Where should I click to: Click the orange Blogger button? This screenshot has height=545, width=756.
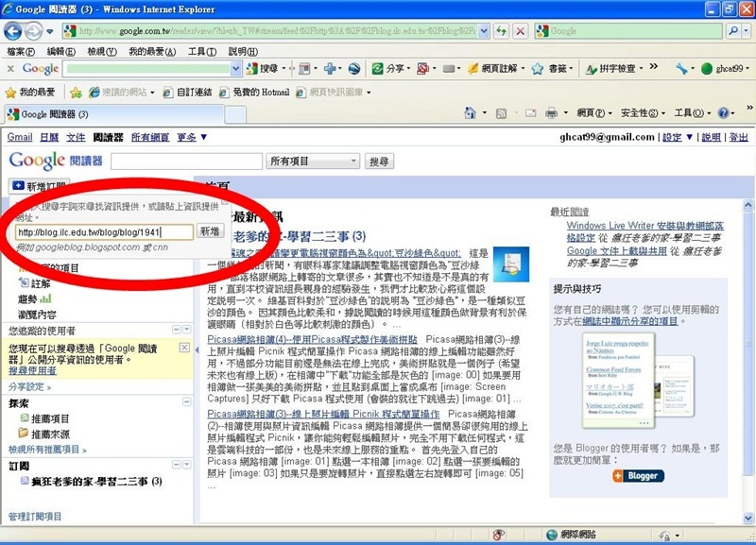click(x=639, y=476)
